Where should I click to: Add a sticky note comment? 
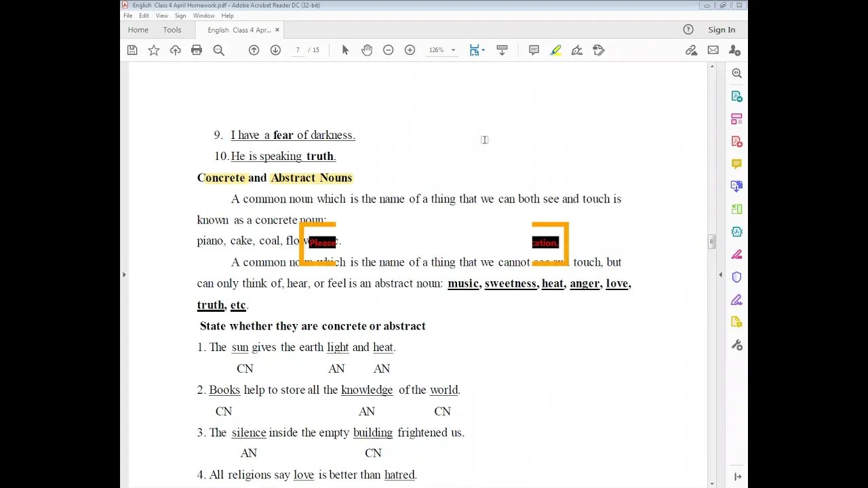click(x=534, y=50)
